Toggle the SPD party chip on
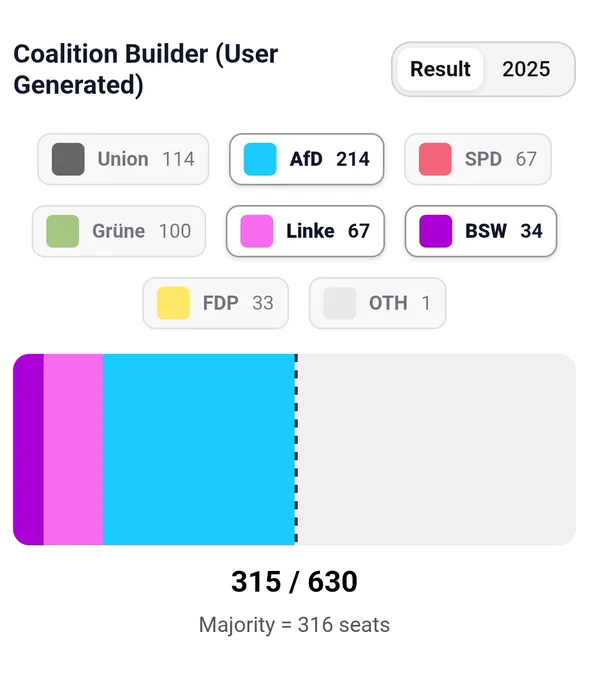 pos(478,159)
